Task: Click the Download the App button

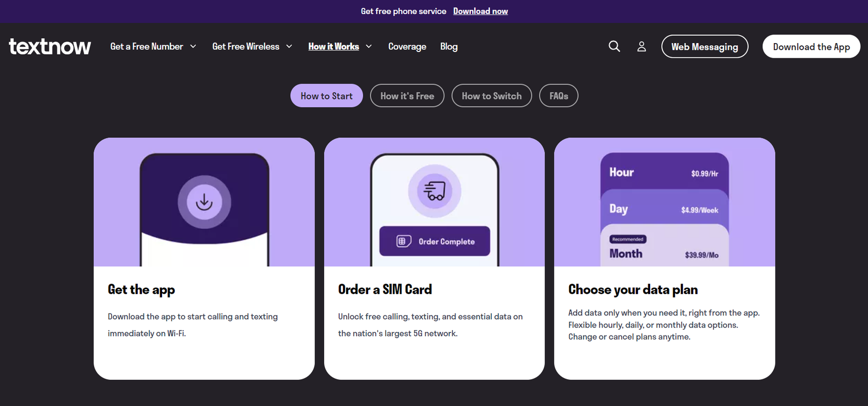Action: [811, 46]
